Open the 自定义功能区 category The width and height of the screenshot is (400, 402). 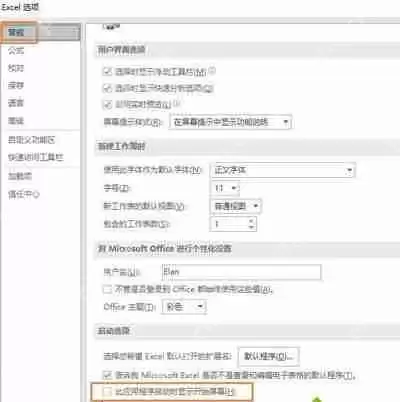point(32,140)
